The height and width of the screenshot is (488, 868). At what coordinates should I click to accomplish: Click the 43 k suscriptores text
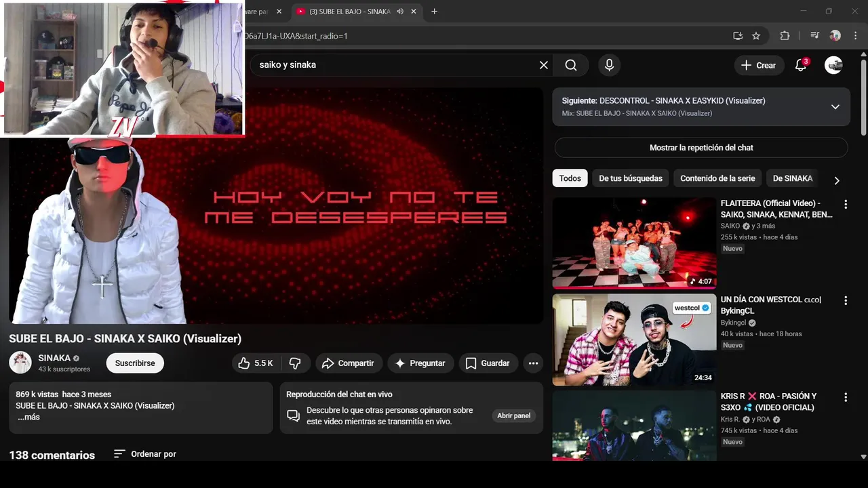pos(64,369)
